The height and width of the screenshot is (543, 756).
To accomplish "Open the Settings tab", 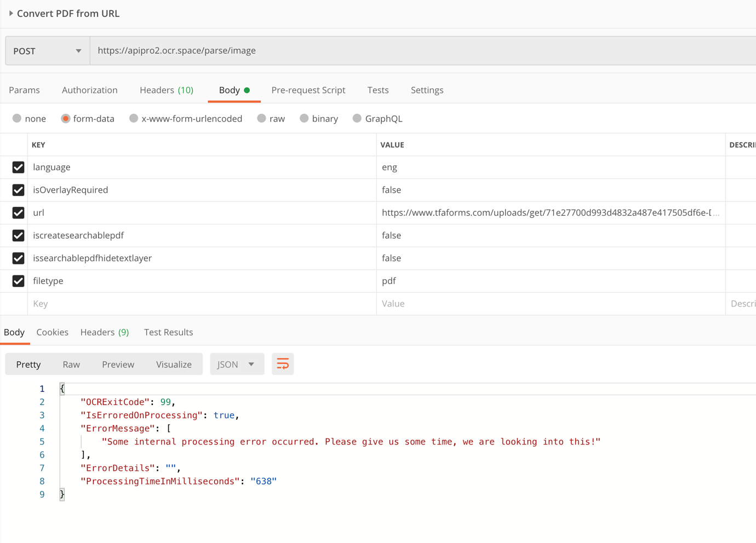I will click(427, 90).
